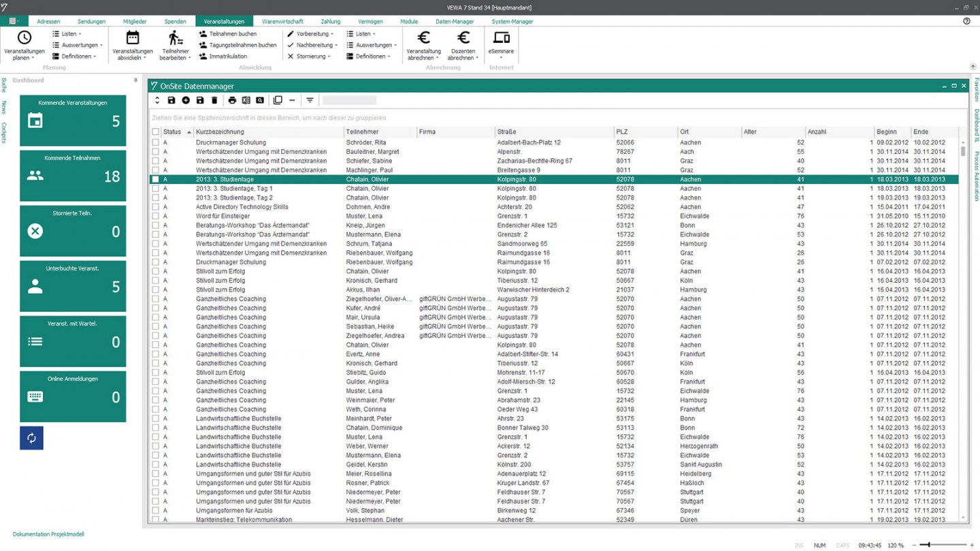Click the table vertical scrollbar
The image size is (980, 551).
click(963, 330)
